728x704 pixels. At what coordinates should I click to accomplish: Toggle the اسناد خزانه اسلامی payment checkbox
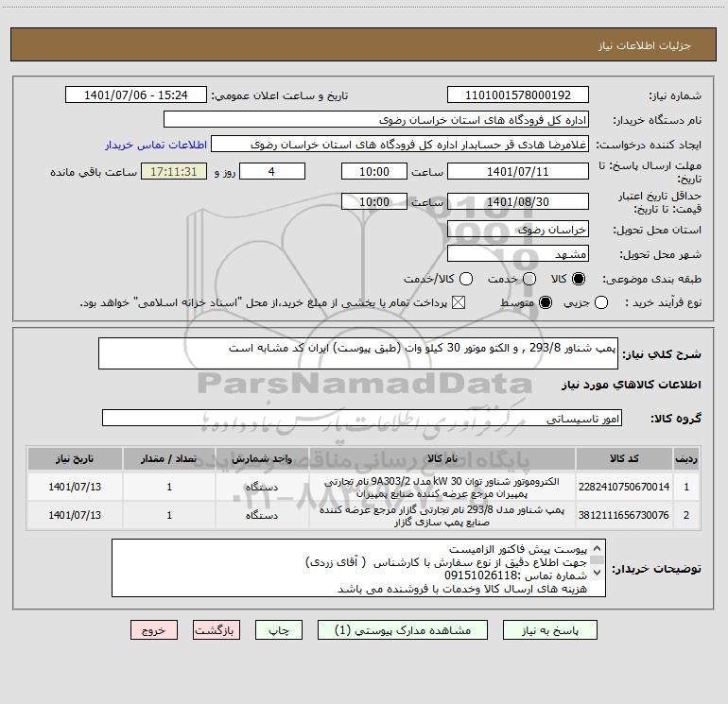[x=459, y=302]
